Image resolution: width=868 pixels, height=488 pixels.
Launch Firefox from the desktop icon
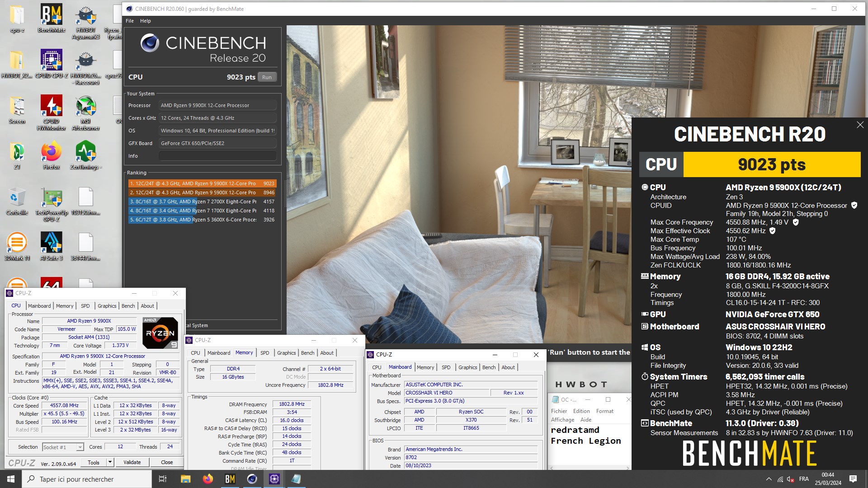51,155
